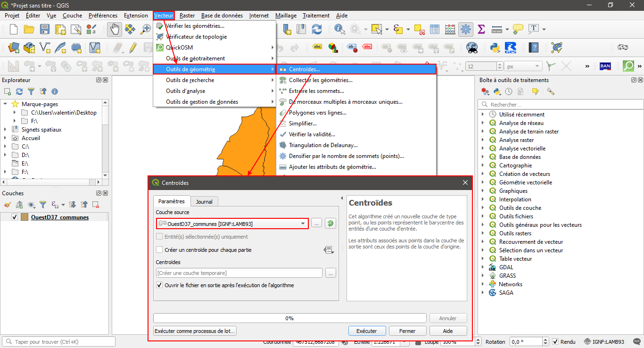
Task: Click the 0% progress bar in dialog
Action: [289, 318]
